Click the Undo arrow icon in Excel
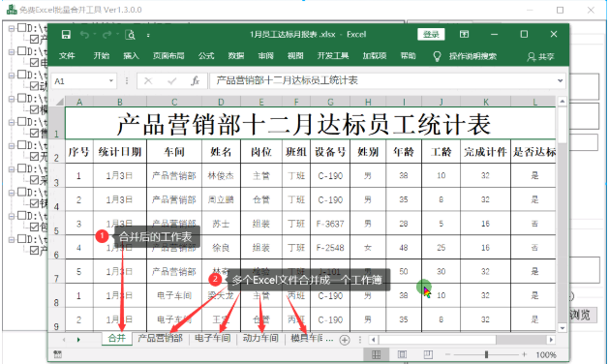This screenshot has width=609, height=364. pyautogui.click(x=84, y=35)
